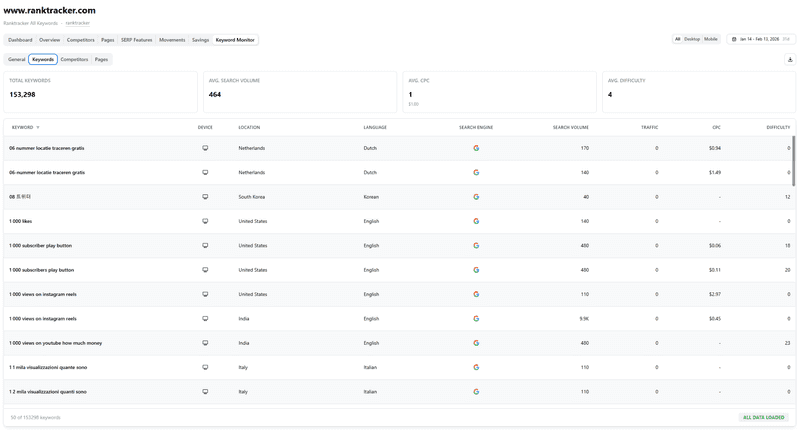Viewport: 800px width, 430px height.
Task: Select the Keyword Monitor tab
Action: coord(235,40)
